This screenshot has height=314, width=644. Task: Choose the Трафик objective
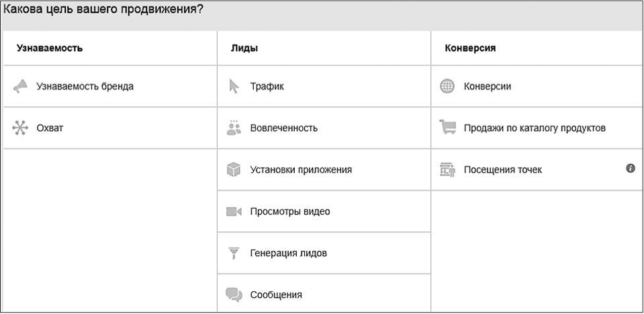click(267, 86)
